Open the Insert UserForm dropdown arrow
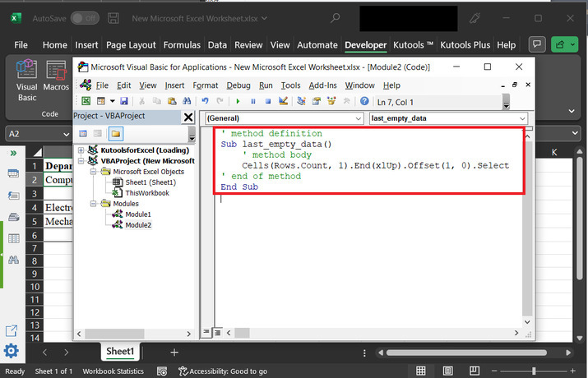This screenshot has width=588, height=378. [x=112, y=101]
